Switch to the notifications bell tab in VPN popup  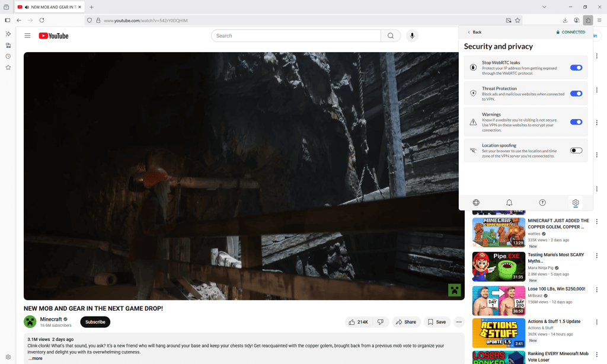click(x=509, y=203)
